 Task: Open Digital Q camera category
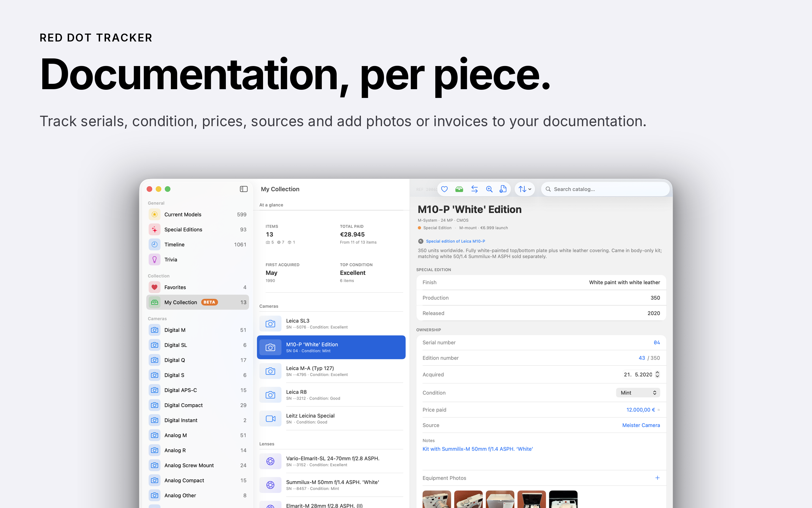pos(197,360)
